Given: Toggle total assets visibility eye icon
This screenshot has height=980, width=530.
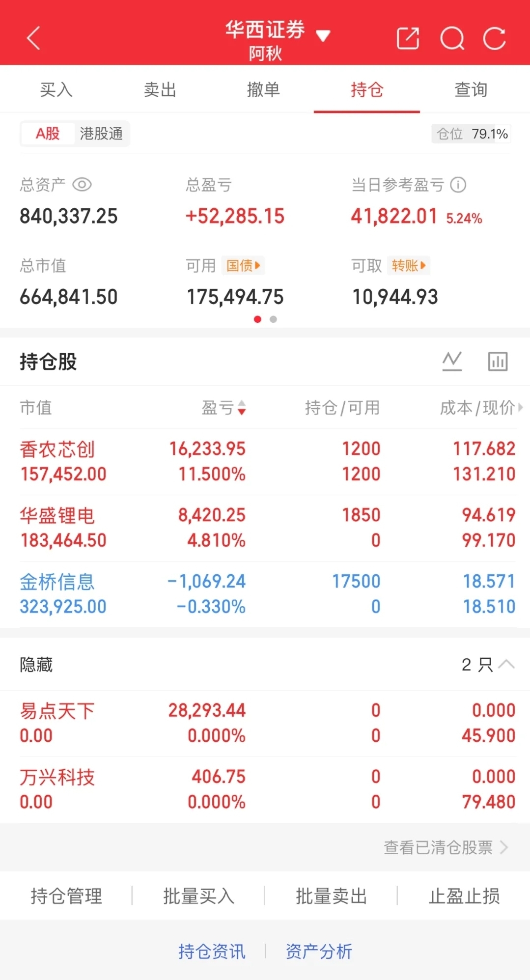Looking at the screenshot, I should click(82, 185).
